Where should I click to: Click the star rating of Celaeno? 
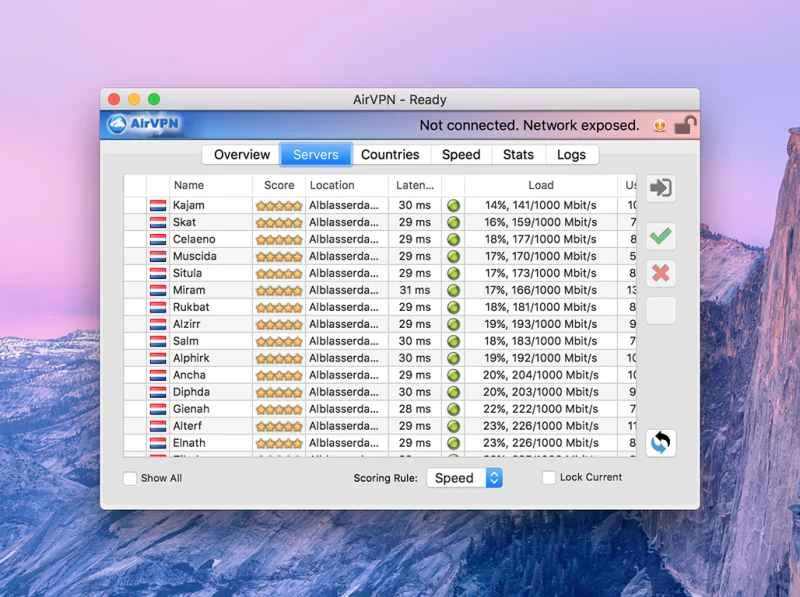click(x=279, y=238)
